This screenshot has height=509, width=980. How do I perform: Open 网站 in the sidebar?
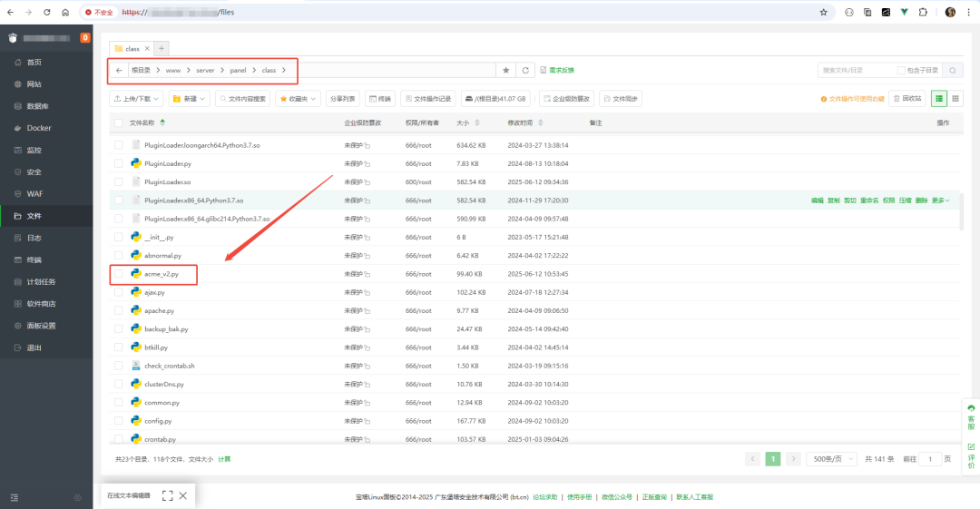click(x=34, y=83)
